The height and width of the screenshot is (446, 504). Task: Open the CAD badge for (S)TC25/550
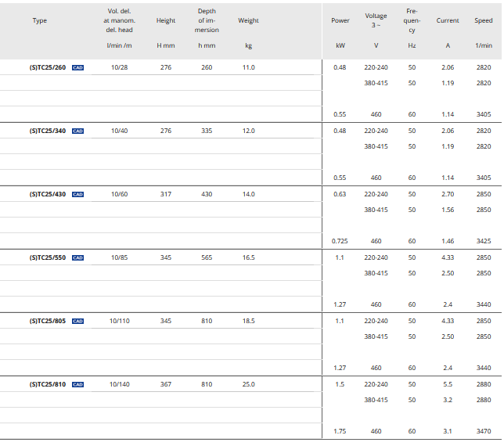point(77,257)
